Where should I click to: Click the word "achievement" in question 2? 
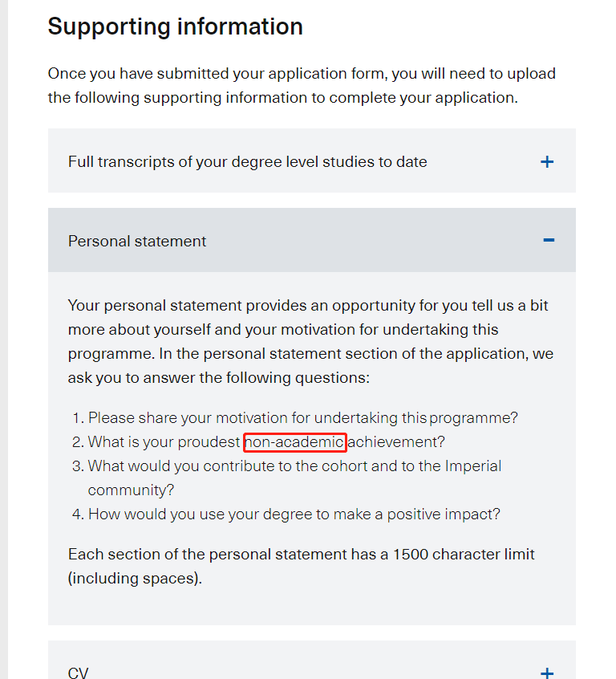(x=396, y=441)
